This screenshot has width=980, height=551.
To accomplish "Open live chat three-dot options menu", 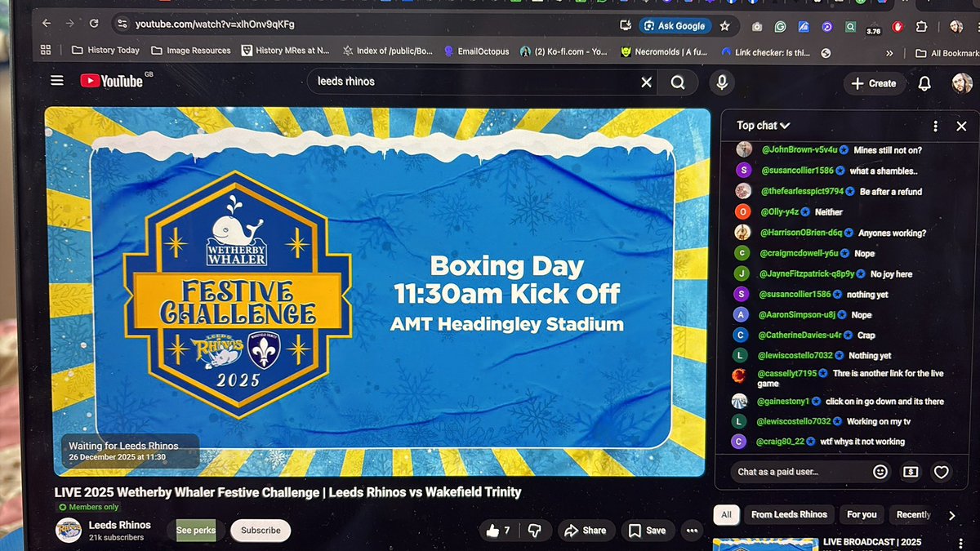I will (936, 127).
